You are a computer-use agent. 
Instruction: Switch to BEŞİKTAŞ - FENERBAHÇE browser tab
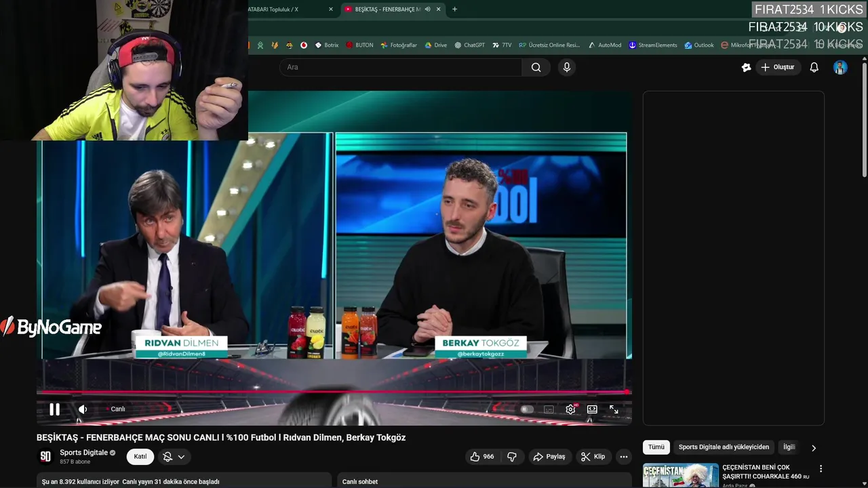coord(387,9)
